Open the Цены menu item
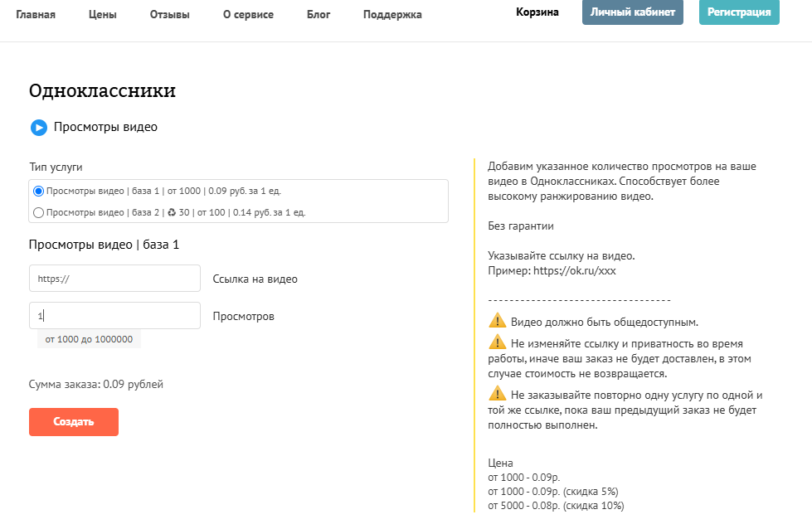 click(x=103, y=14)
